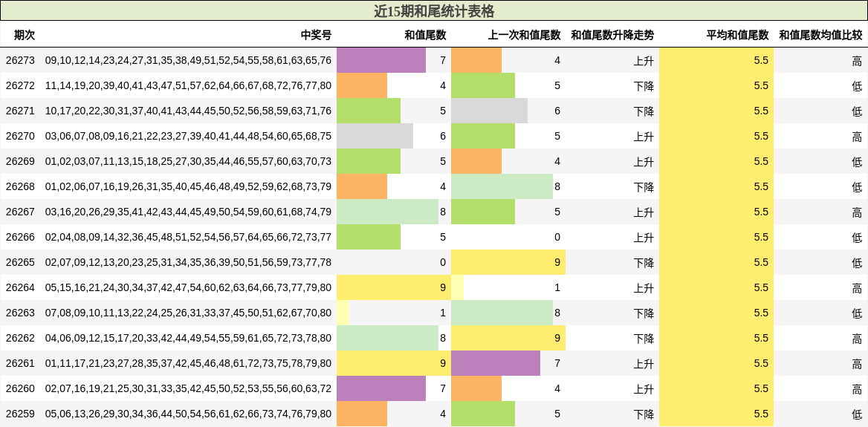The width and height of the screenshot is (868, 427).
Task: Select the 上一次和值尾数 column header
Action: point(524,36)
